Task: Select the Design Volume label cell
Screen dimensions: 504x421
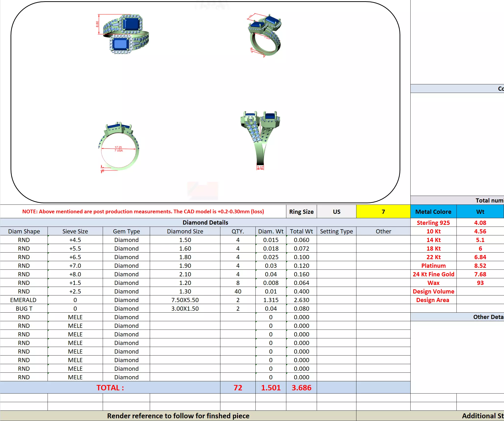Action: tap(433, 291)
